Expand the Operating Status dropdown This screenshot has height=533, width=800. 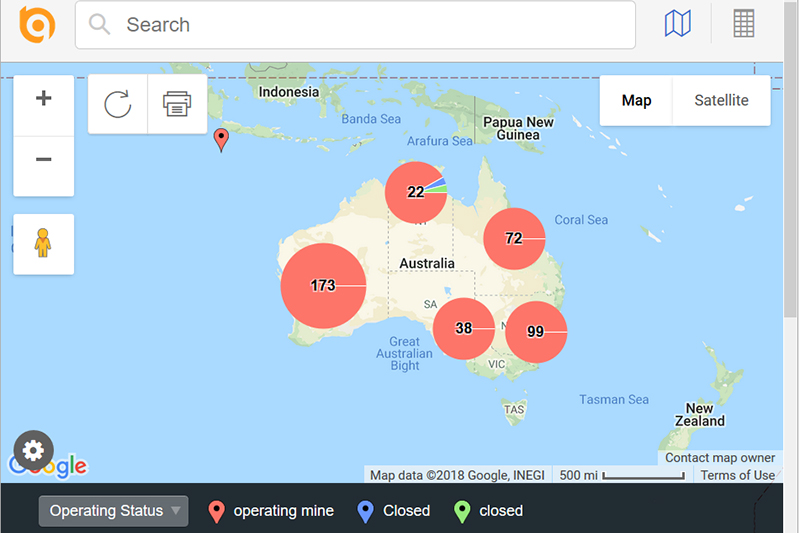click(x=113, y=511)
